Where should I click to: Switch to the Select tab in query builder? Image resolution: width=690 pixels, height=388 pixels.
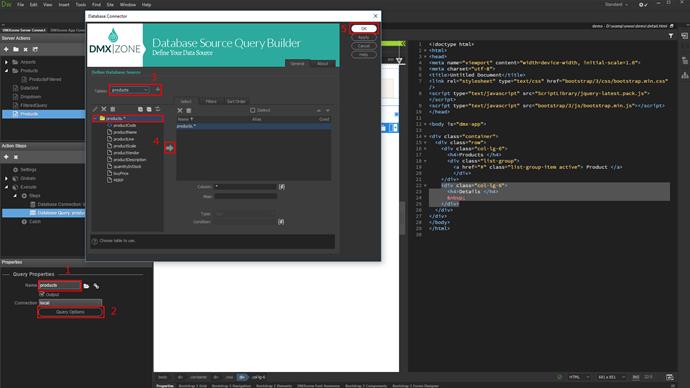[x=187, y=101]
